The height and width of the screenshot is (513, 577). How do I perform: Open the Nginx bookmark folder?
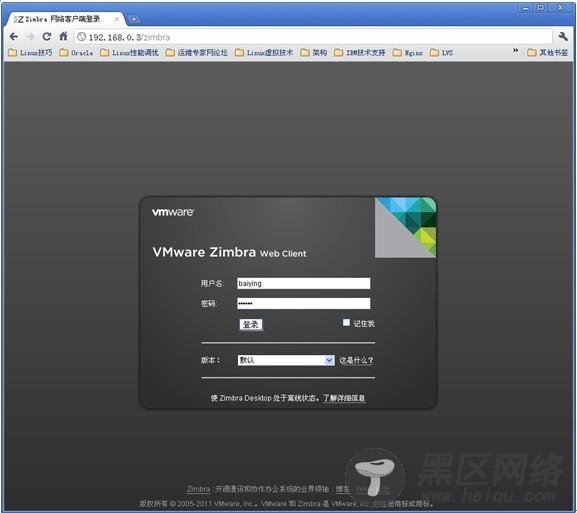(x=407, y=53)
